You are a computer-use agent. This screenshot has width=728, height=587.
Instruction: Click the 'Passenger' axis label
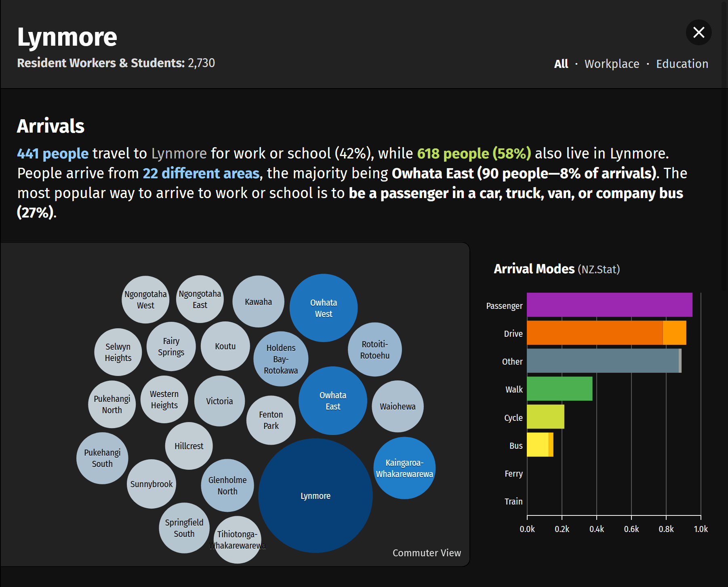coord(504,306)
